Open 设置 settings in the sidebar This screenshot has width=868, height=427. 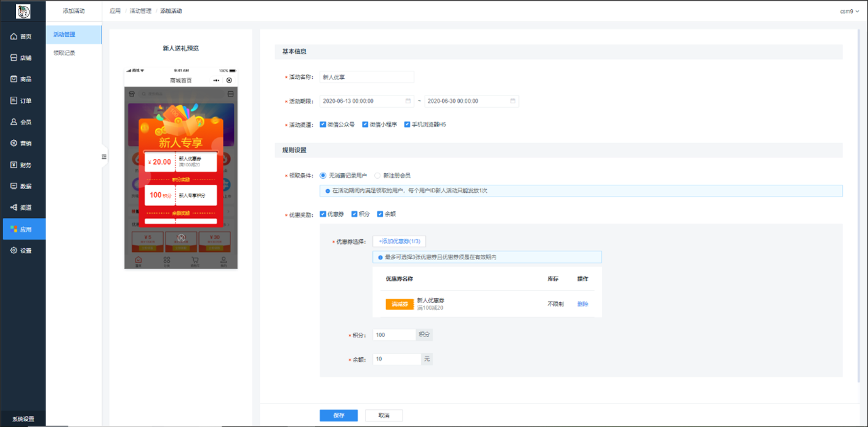[x=22, y=251]
